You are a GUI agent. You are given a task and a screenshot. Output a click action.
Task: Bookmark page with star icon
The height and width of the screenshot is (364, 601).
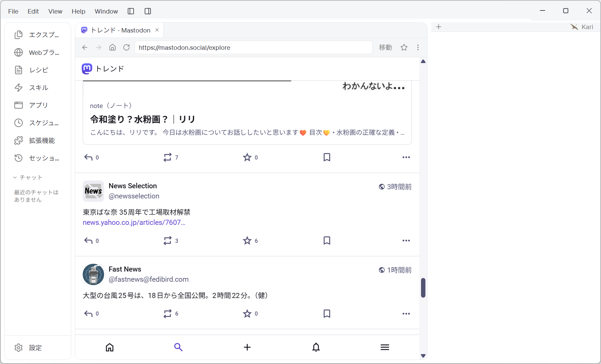[404, 47]
